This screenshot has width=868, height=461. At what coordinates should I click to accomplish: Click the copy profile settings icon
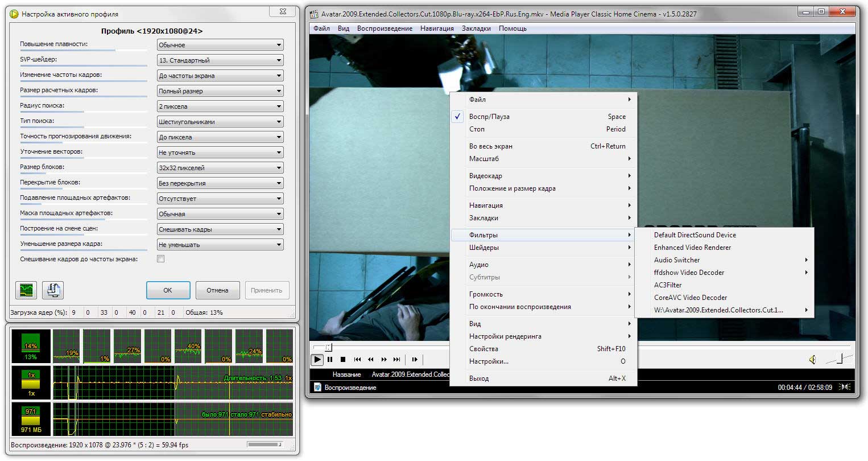pos(53,290)
